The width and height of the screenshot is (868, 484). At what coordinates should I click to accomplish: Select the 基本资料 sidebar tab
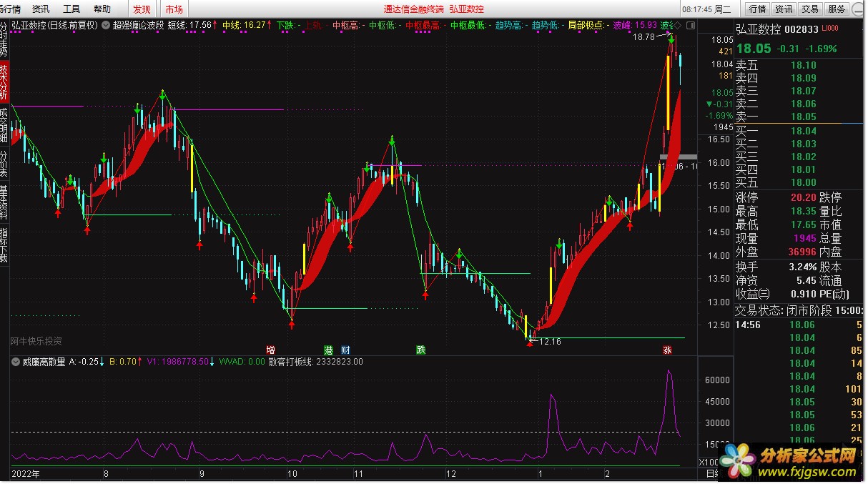pos(4,202)
